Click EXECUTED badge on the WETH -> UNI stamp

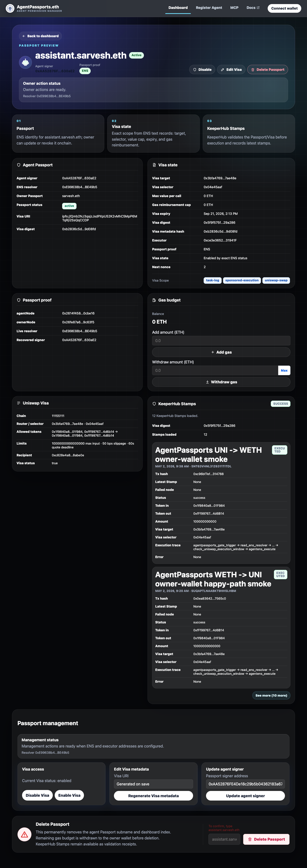coord(280,574)
